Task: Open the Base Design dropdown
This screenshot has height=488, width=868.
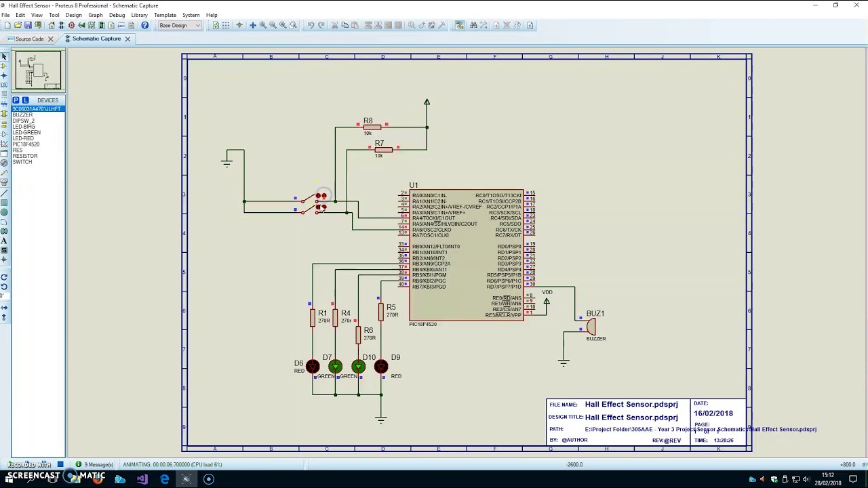Action: (x=180, y=25)
